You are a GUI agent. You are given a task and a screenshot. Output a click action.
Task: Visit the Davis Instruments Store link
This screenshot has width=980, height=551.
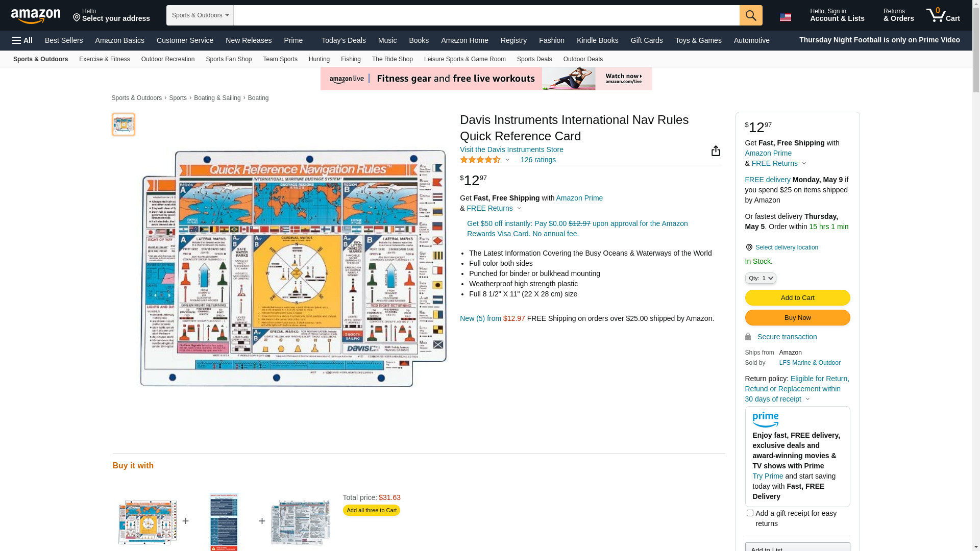pos(511,149)
